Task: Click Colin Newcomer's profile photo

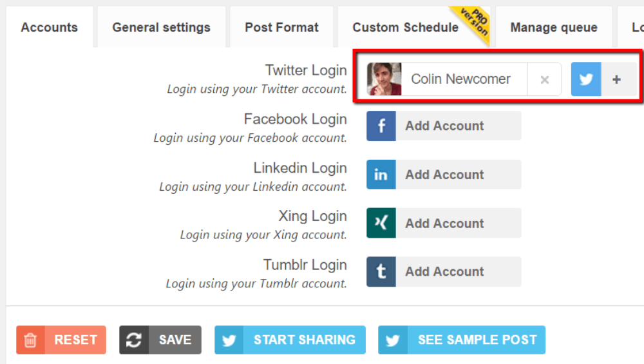Action: (384, 79)
